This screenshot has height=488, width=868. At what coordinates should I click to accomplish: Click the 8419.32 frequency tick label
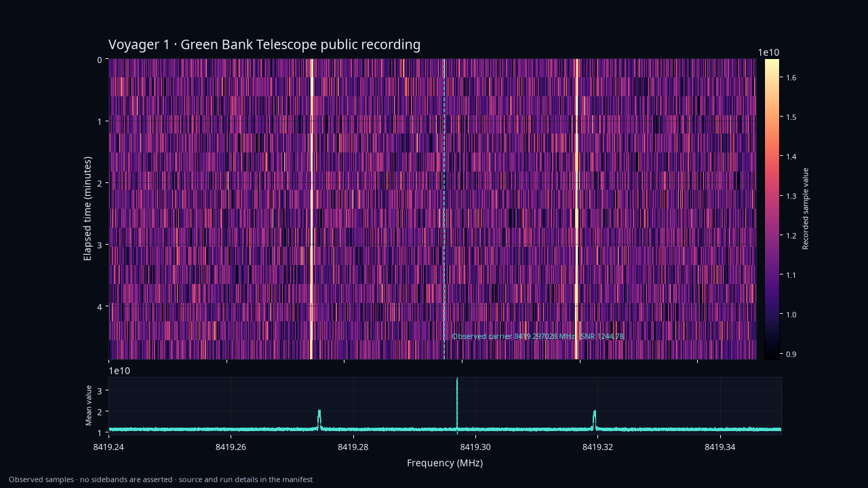pos(597,447)
